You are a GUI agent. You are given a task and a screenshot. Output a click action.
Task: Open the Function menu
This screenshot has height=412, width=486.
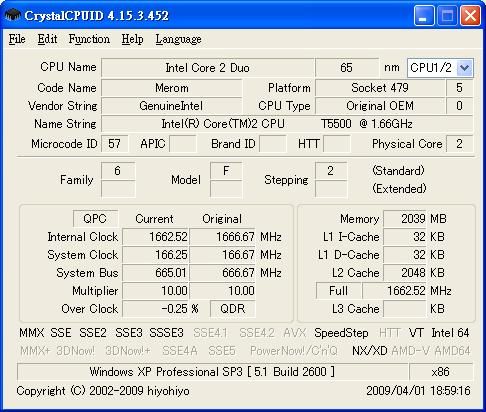tap(89, 39)
